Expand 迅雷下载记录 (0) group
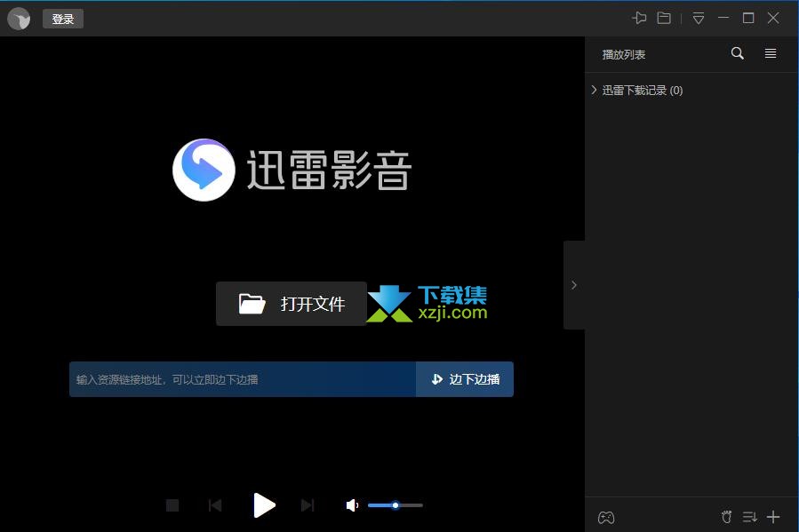The height and width of the screenshot is (532, 799). [x=594, y=90]
